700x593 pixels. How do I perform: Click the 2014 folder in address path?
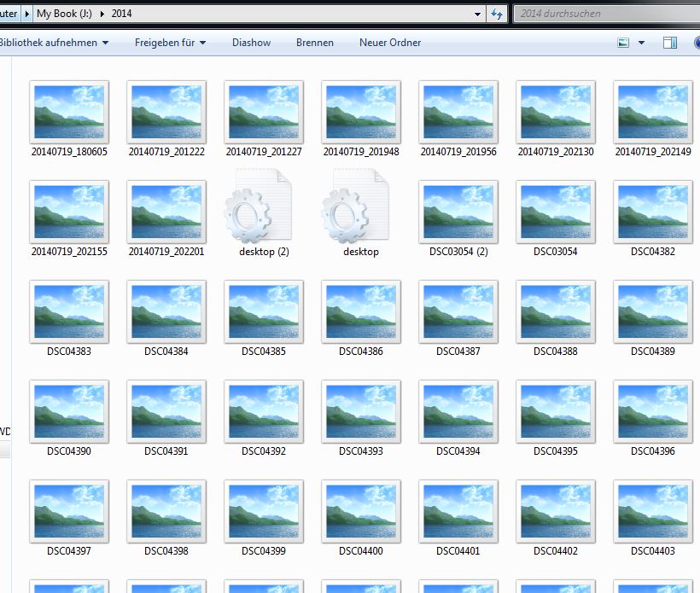tap(121, 14)
